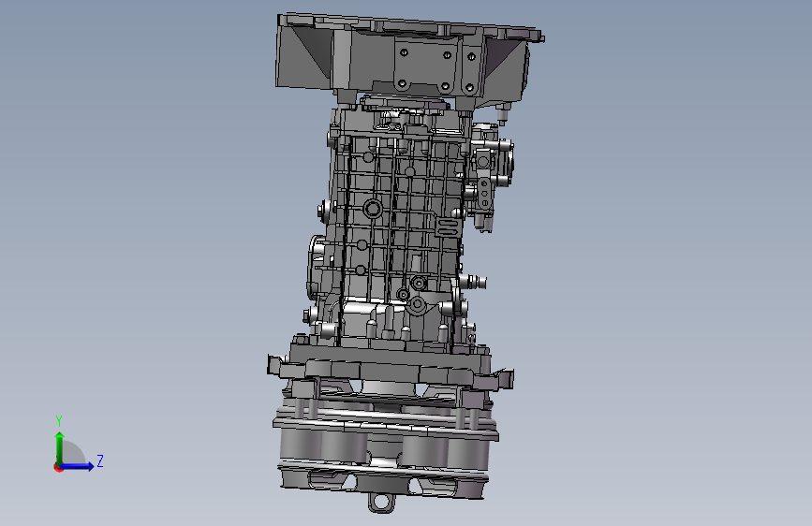The width and height of the screenshot is (812, 526).
Task: Select the lifting eye ring at model bottom
Action: coord(382,503)
